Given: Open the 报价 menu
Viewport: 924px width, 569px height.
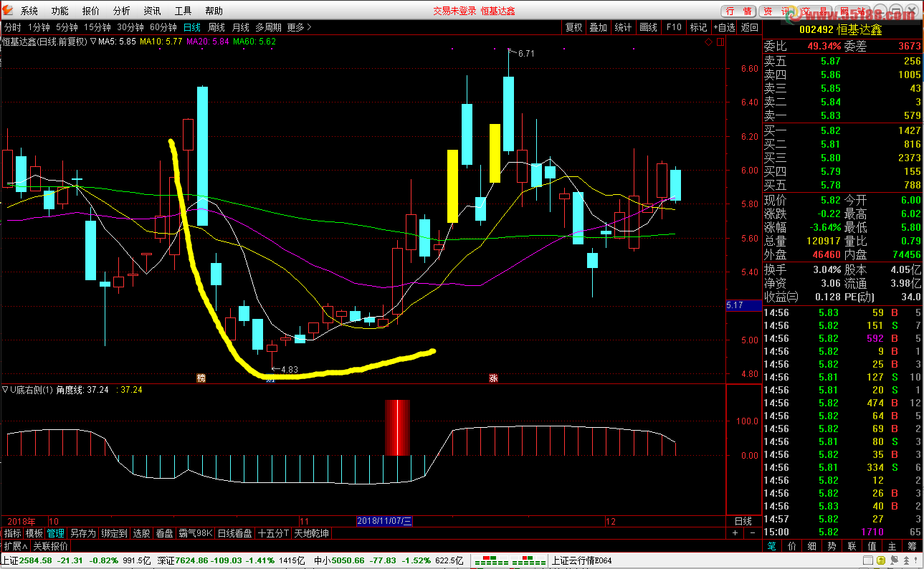Looking at the screenshot, I should click(91, 11).
